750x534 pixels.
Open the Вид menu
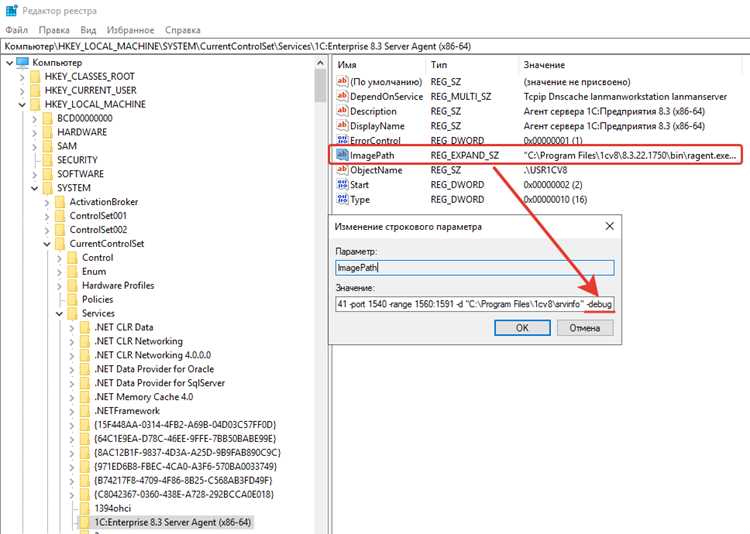(x=88, y=30)
